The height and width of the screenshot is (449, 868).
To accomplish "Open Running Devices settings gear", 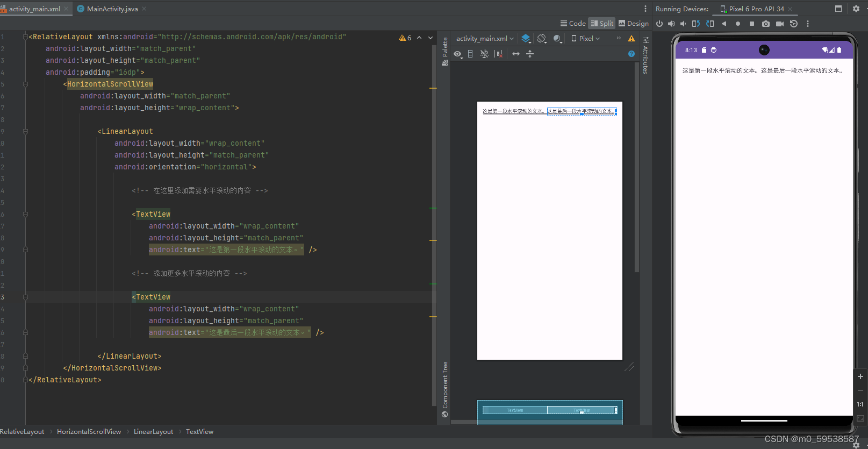I will point(856,9).
